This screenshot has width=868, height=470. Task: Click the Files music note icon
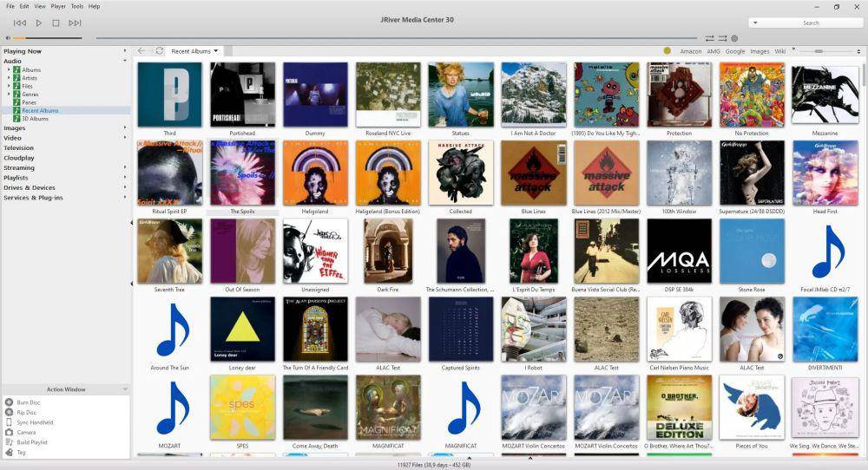16,86
